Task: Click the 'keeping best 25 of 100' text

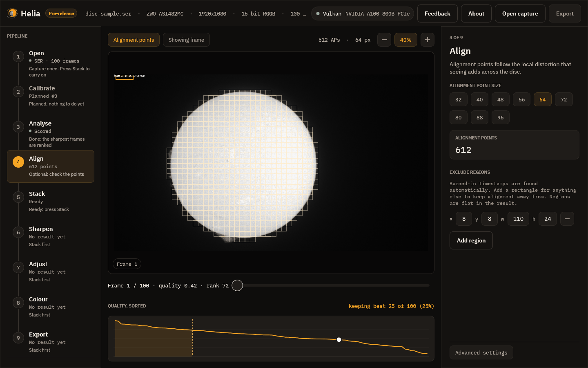Action: click(391, 306)
